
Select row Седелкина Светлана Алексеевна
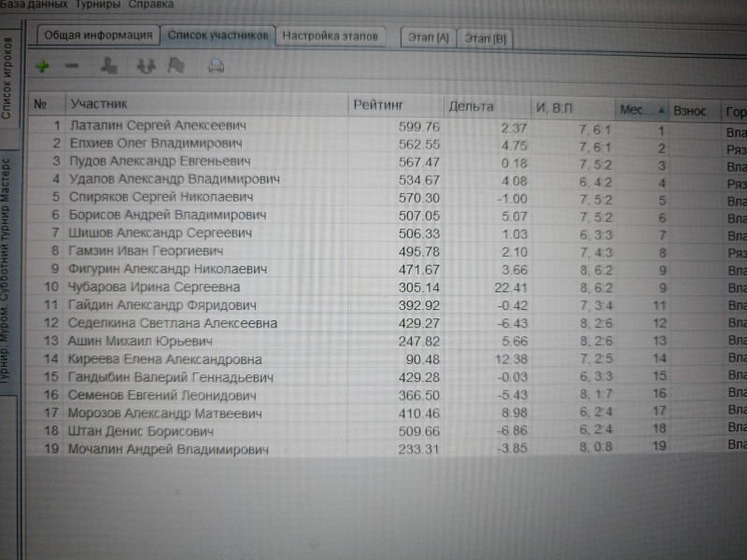387,323
